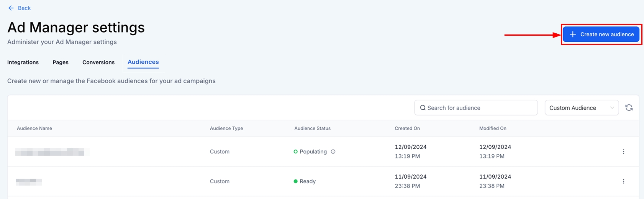Image resolution: width=644 pixels, height=199 pixels.
Task: Go back using the Back arrow link
Action: pyautogui.click(x=19, y=8)
